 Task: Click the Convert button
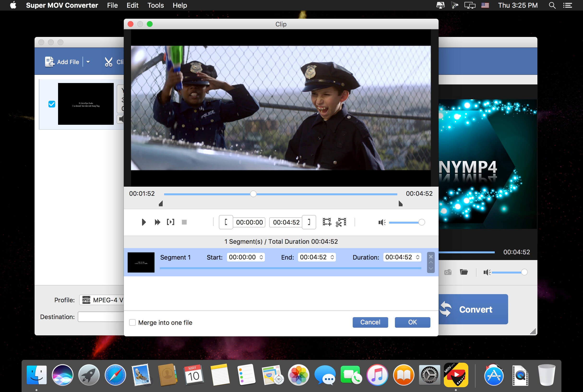(473, 309)
